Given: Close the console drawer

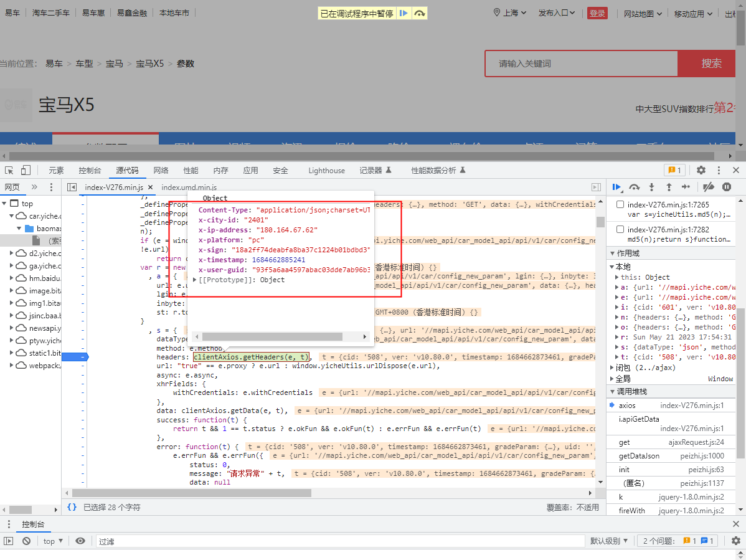Looking at the screenshot, I should pos(736,524).
